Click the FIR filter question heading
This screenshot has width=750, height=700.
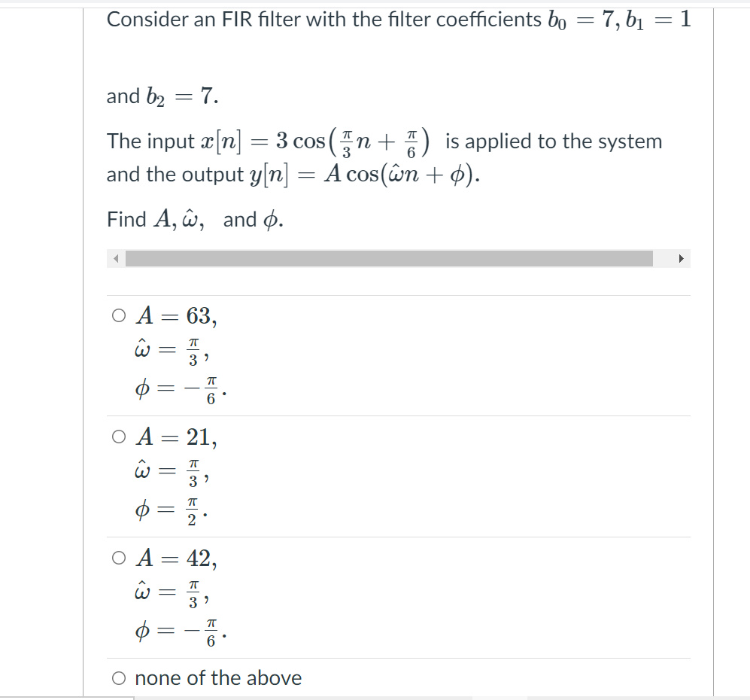(x=399, y=20)
